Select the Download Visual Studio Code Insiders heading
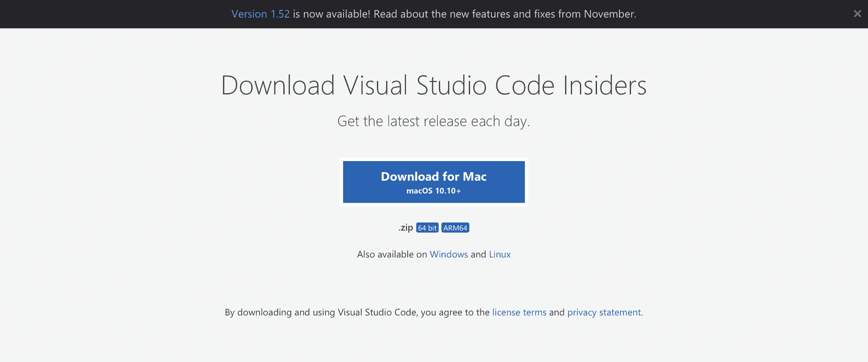This screenshot has height=362, width=868. point(434,85)
